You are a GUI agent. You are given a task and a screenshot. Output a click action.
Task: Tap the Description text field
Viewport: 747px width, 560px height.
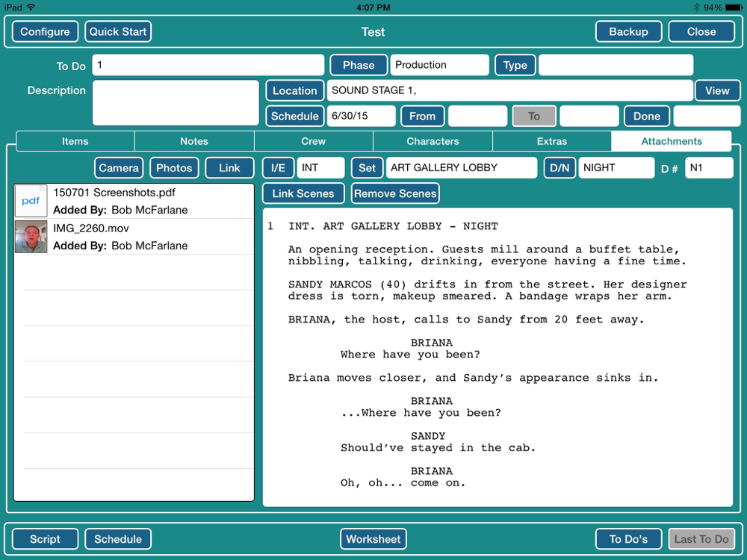[176, 103]
